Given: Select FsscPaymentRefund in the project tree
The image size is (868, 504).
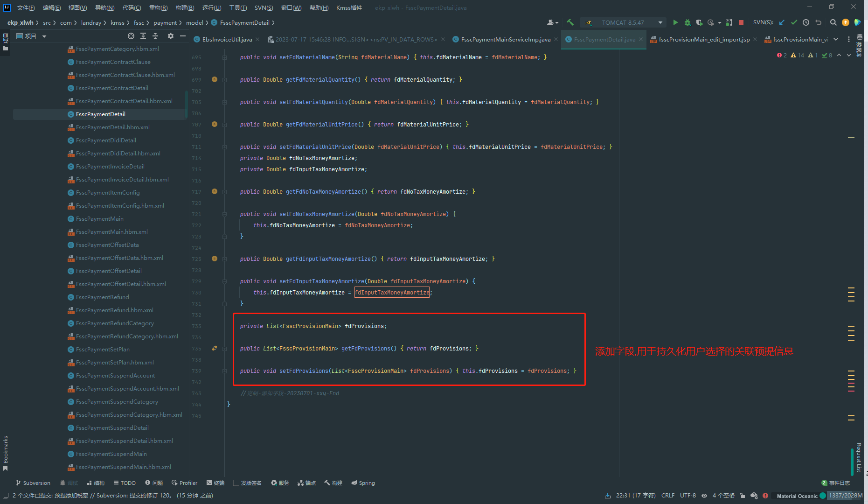Looking at the screenshot, I should tap(102, 297).
